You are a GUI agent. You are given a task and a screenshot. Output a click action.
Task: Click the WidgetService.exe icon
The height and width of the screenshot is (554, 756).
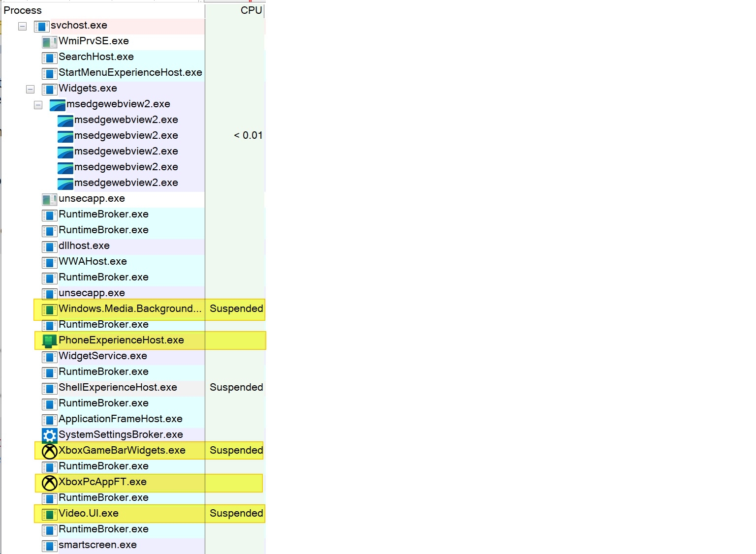50,357
